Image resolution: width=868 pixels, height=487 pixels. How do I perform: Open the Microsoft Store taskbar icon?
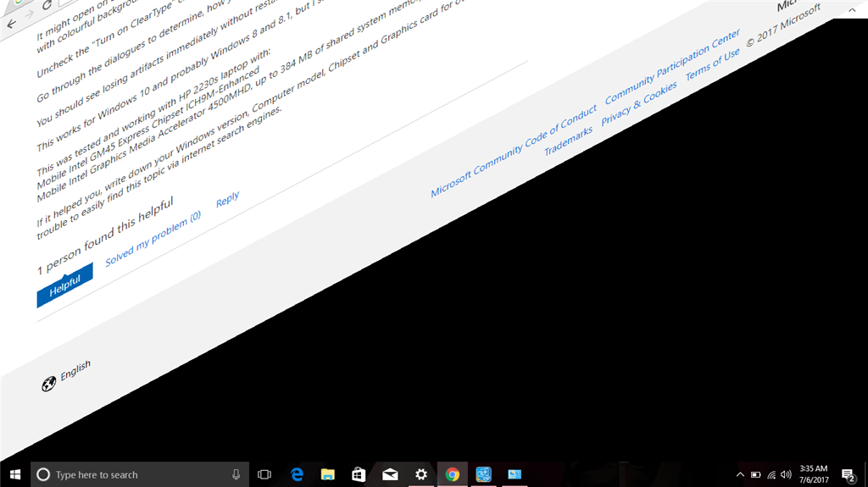[359, 474]
